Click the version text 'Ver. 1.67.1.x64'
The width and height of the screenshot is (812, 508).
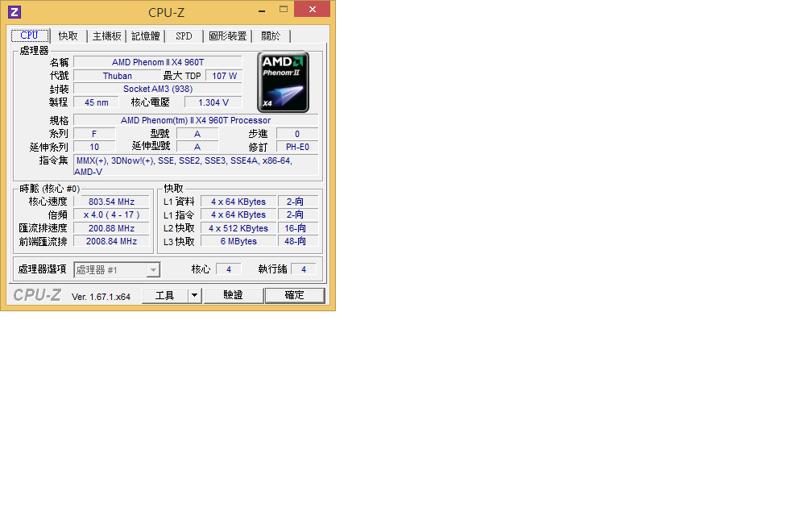(x=101, y=297)
